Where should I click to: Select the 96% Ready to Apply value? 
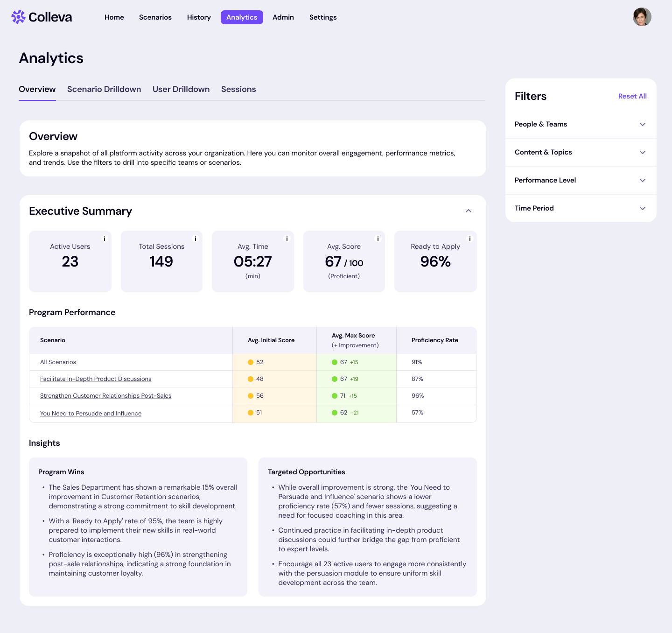[x=435, y=262]
